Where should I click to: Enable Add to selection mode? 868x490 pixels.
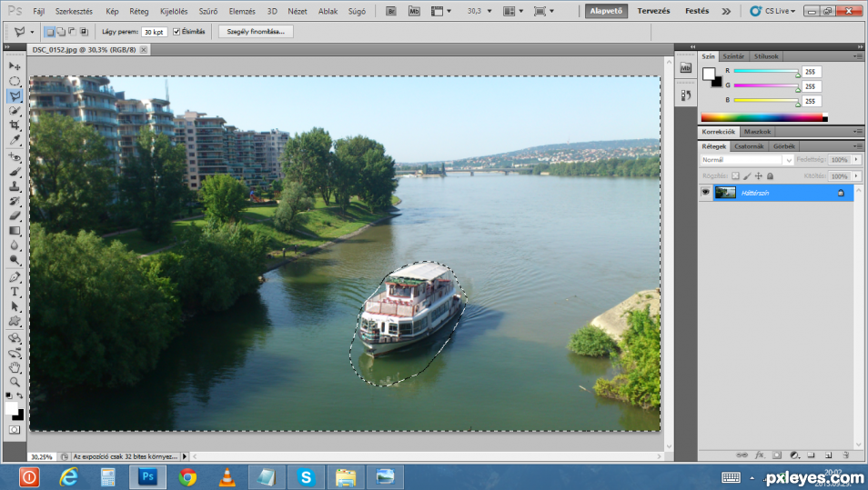[61, 32]
